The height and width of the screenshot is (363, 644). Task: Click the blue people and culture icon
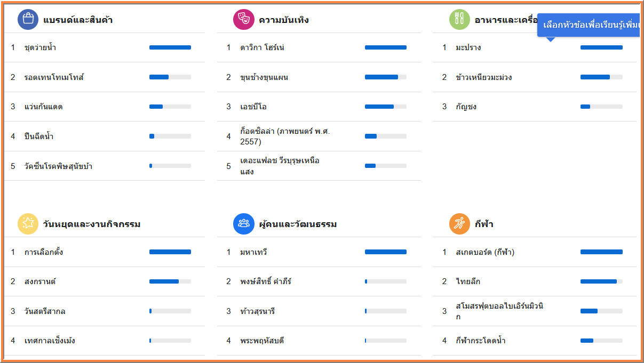pos(243,224)
